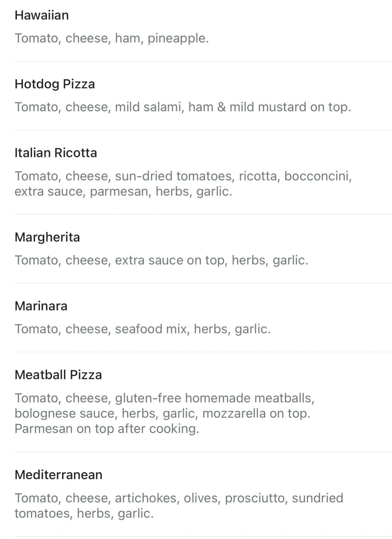Click the gluten-free homemade meatballs line
The width and height of the screenshot is (392, 539).
pos(165,398)
